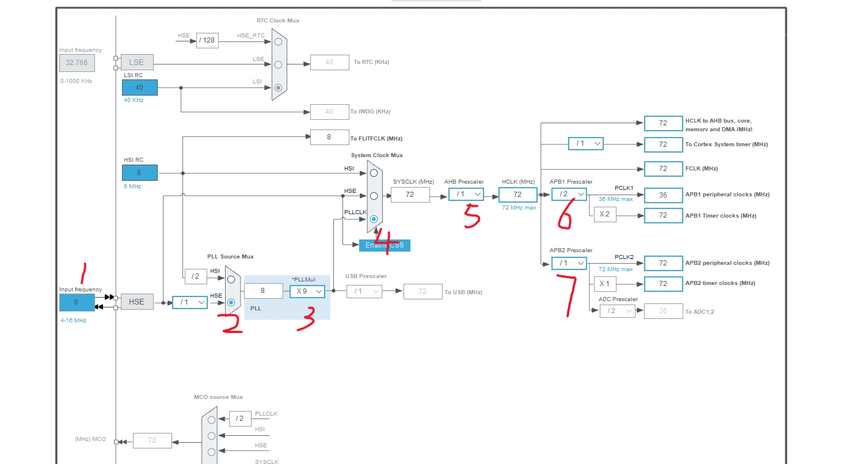This screenshot has height=464, width=868.
Task: Select HSI in the PLL Source Mux
Action: 231,279
